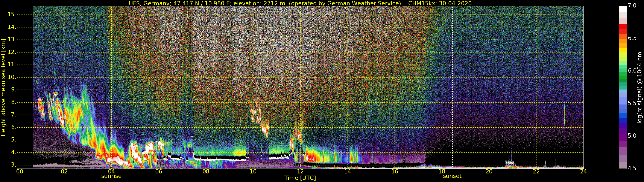644x182 pixels.
Task: Click the '14' time tick label
Action: (x=348, y=172)
